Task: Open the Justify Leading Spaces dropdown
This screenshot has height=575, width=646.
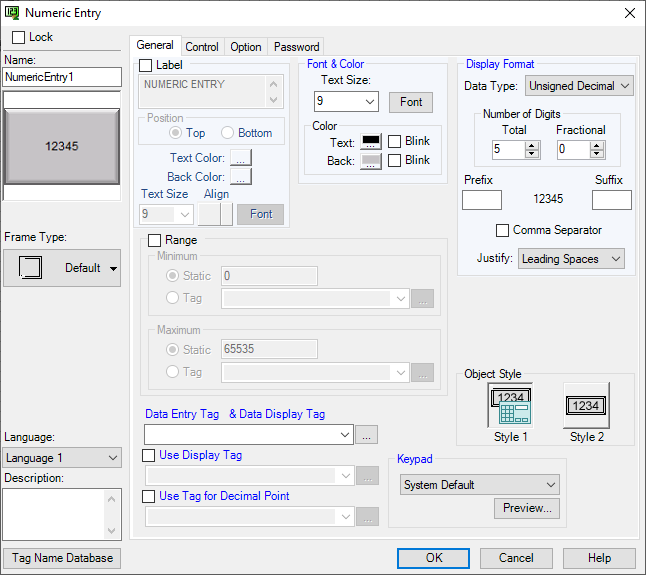Action: 571,259
